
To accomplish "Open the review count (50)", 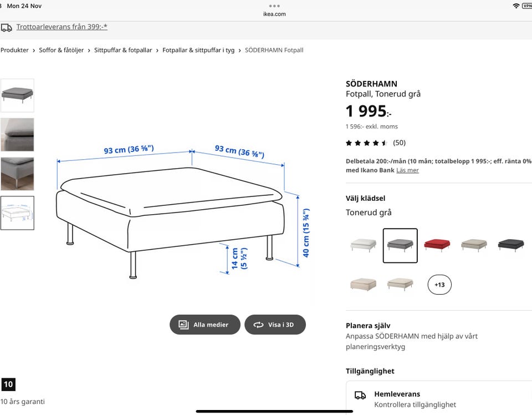I will pyautogui.click(x=399, y=143).
